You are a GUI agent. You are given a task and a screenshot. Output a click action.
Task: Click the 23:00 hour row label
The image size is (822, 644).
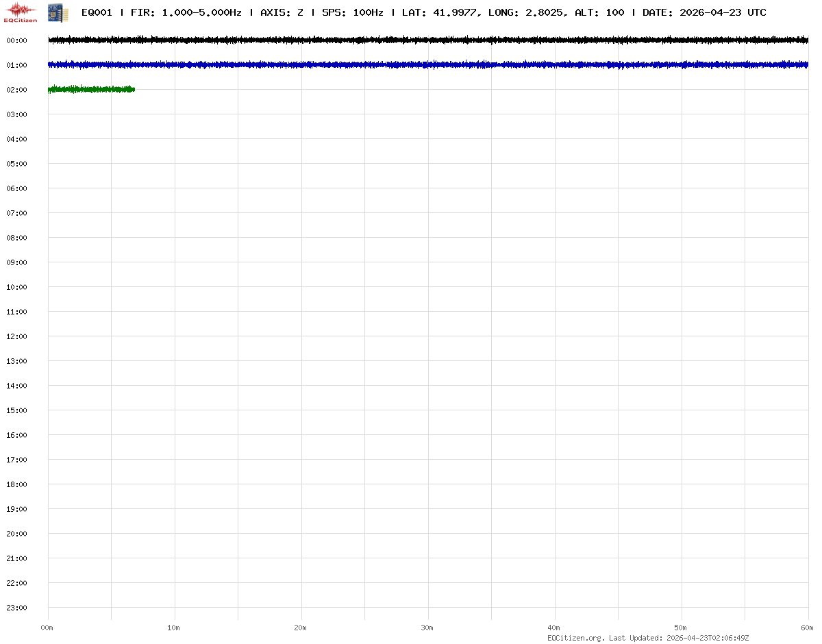(16, 608)
